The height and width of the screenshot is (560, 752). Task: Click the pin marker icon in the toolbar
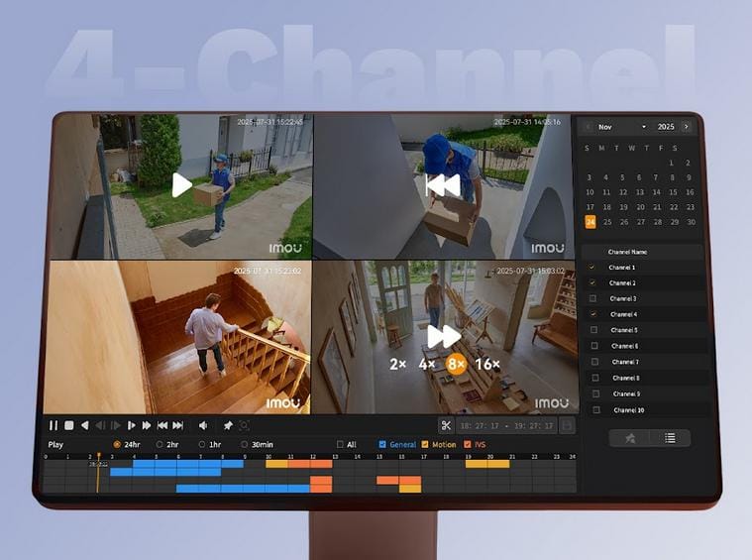228,425
